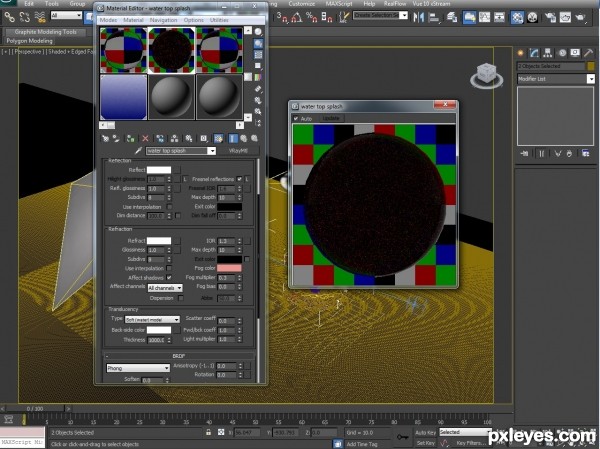600x449 pixels.
Task: Pick material with the eyedropper icon
Action: tap(139, 151)
